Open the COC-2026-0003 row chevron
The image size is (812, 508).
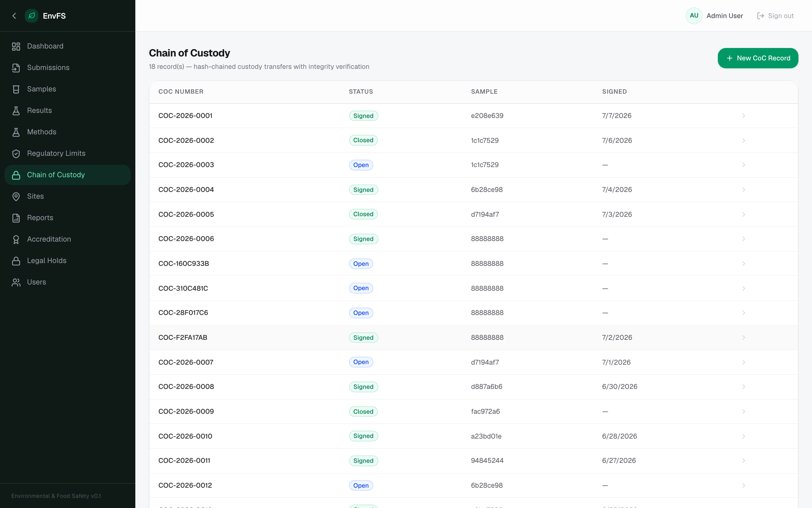point(743,165)
